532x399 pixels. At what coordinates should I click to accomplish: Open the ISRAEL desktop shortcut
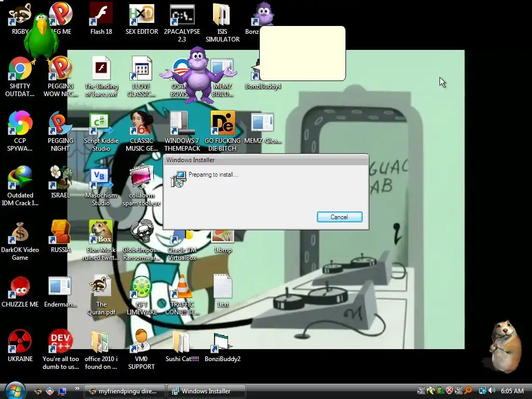(60, 182)
